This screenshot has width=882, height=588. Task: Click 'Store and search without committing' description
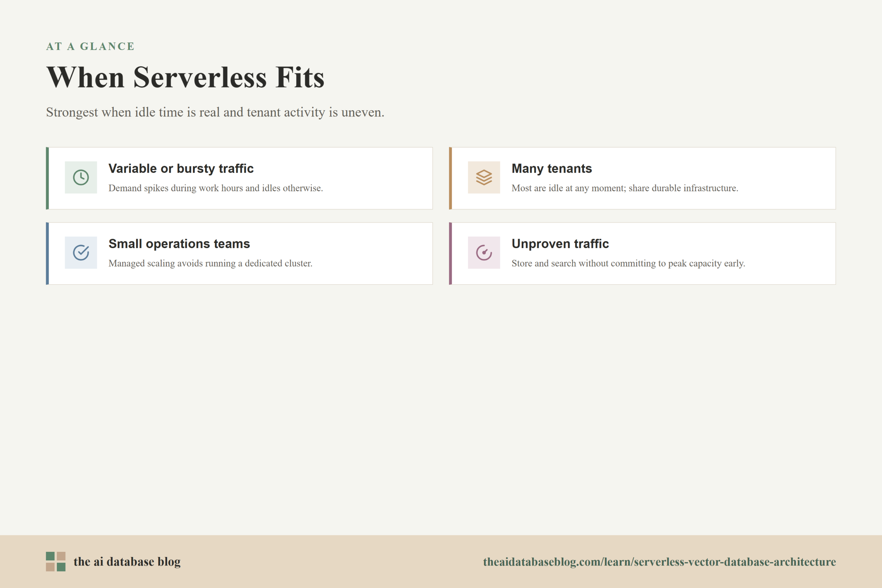coord(628,263)
